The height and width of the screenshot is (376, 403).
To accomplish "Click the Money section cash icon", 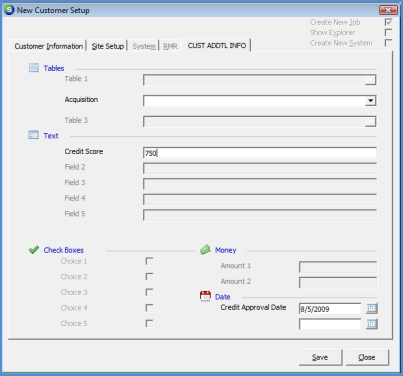I will [x=205, y=250].
